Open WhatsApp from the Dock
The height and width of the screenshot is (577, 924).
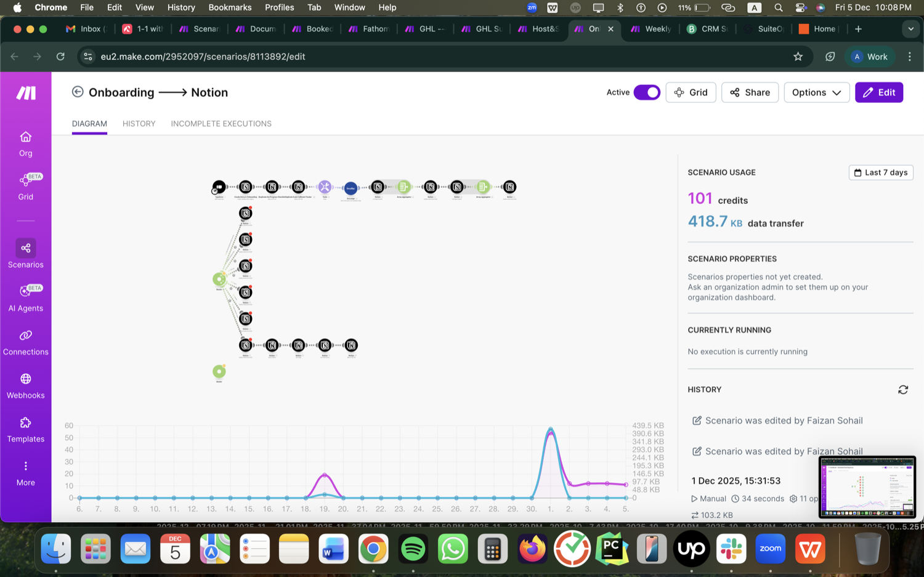pyautogui.click(x=453, y=548)
